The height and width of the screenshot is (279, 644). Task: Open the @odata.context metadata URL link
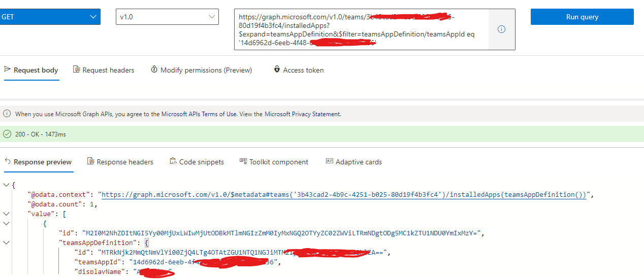(344, 195)
